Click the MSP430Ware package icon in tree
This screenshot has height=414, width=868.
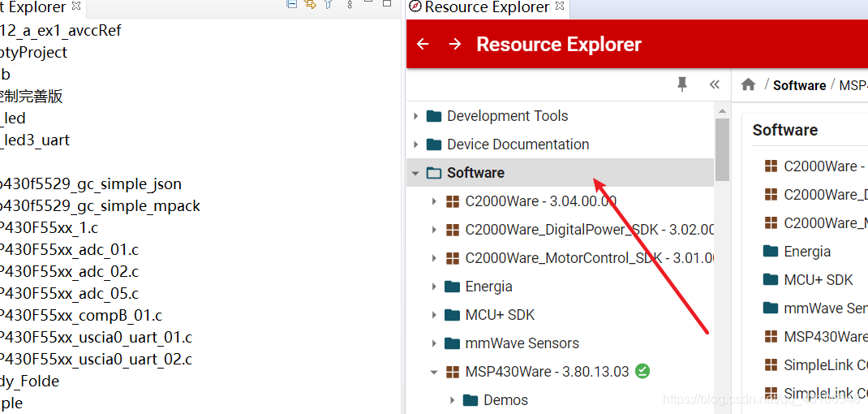453,372
